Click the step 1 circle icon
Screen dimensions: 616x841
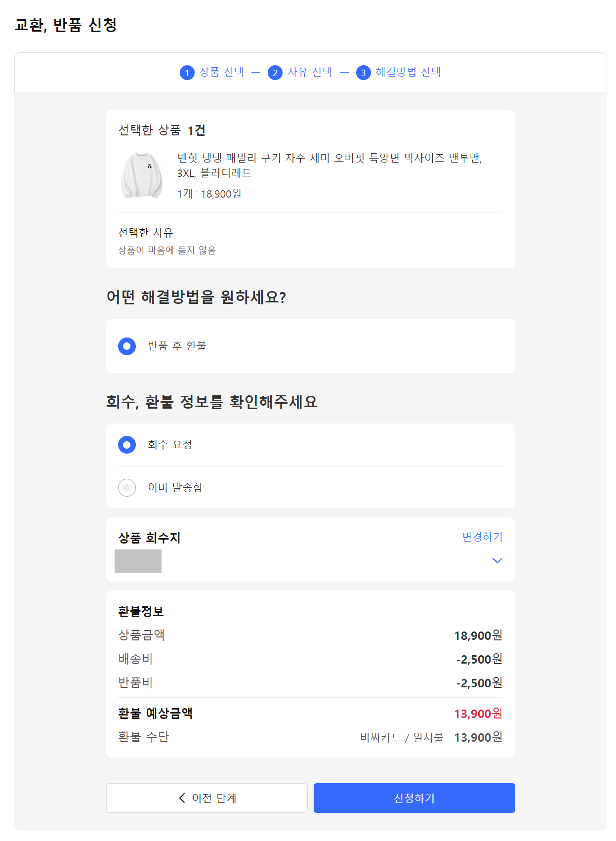click(x=187, y=73)
